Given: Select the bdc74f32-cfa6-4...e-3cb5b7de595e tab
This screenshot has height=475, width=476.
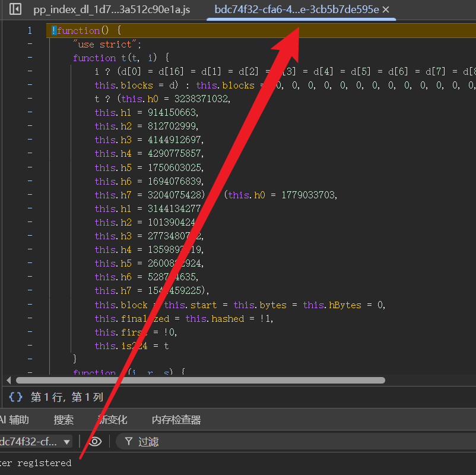Looking at the screenshot, I should point(297,9).
